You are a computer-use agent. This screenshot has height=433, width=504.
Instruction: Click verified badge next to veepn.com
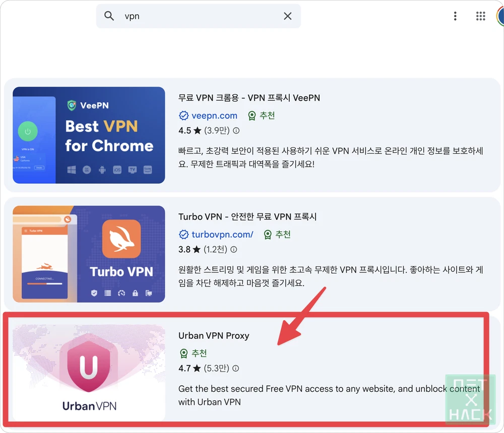pyautogui.click(x=183, y=116)
